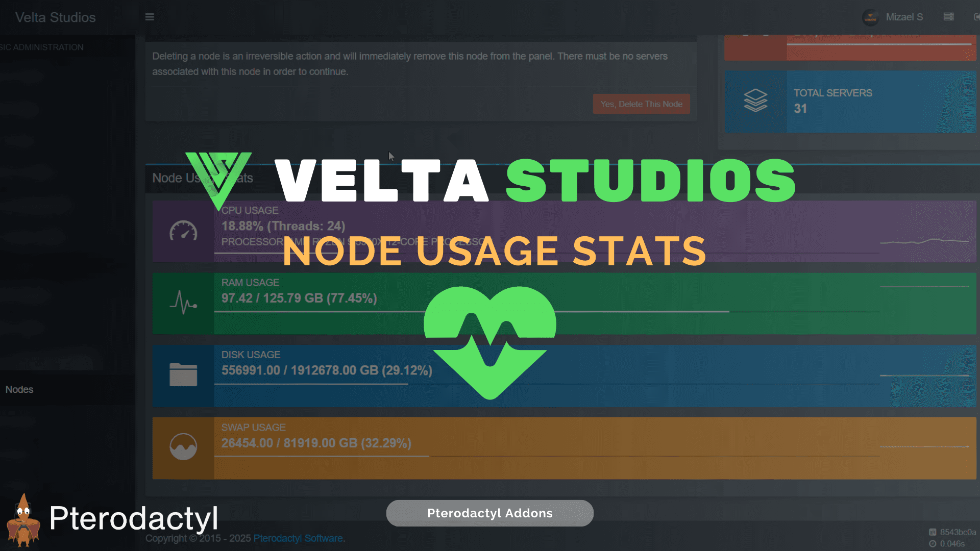Image resolution: width=980 pixels, height=551 pixels.
Task: Click the list/document icon beside username
Action: click(x=948, y=17)
